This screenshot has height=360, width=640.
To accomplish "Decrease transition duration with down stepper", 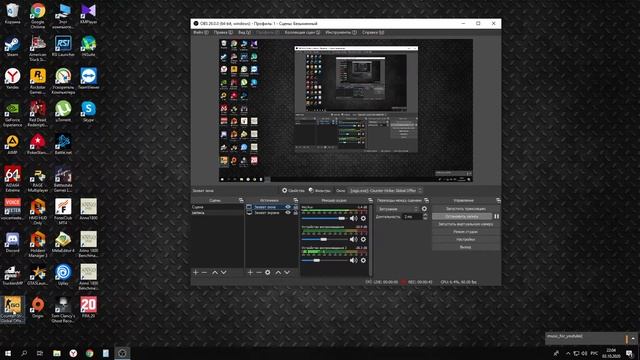I will (x=425, y=218).
